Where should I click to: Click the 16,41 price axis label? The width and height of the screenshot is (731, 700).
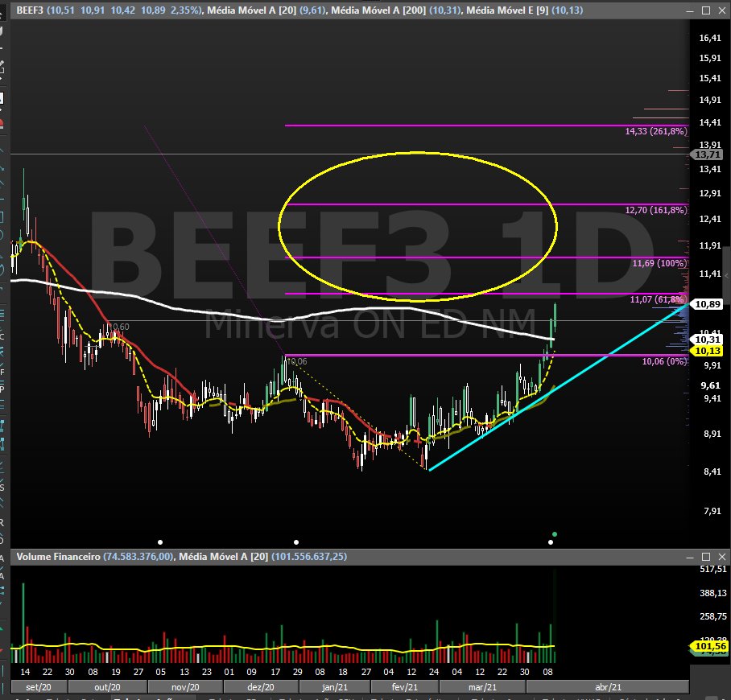[709, 38]
